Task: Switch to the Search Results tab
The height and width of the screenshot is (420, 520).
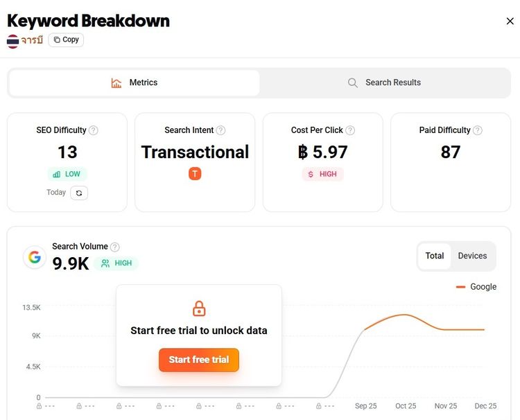Action: tap(384, 82)
